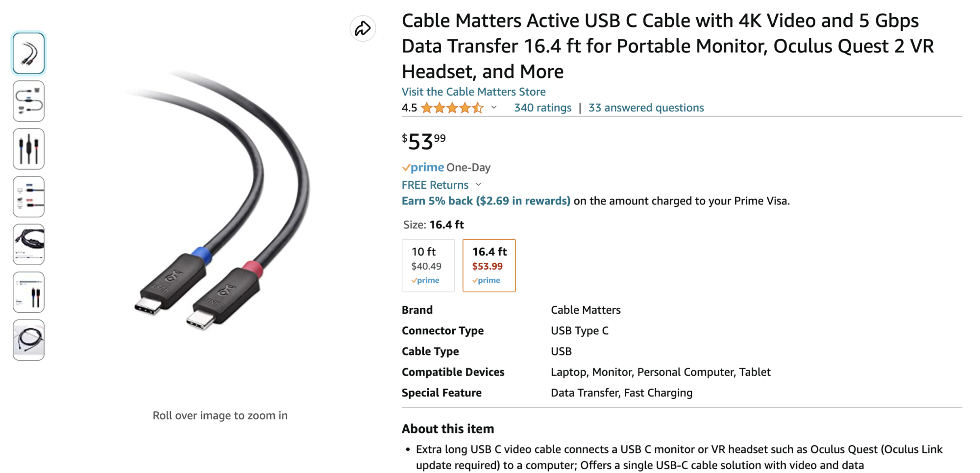Click the Earn 5% back rewards link
Image resolution: width=980 pixels, height=473 pixels.
point(486,201)
